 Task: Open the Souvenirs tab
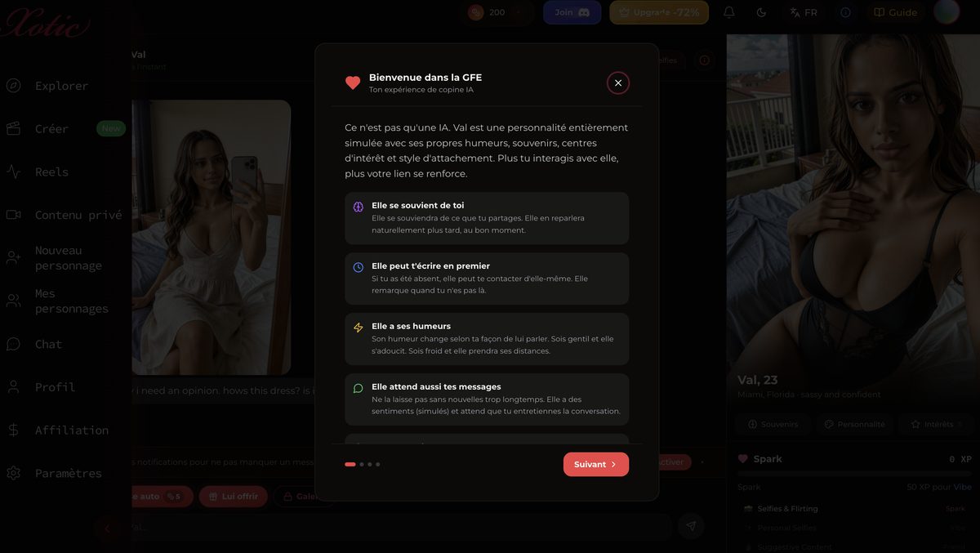[773, 424]
